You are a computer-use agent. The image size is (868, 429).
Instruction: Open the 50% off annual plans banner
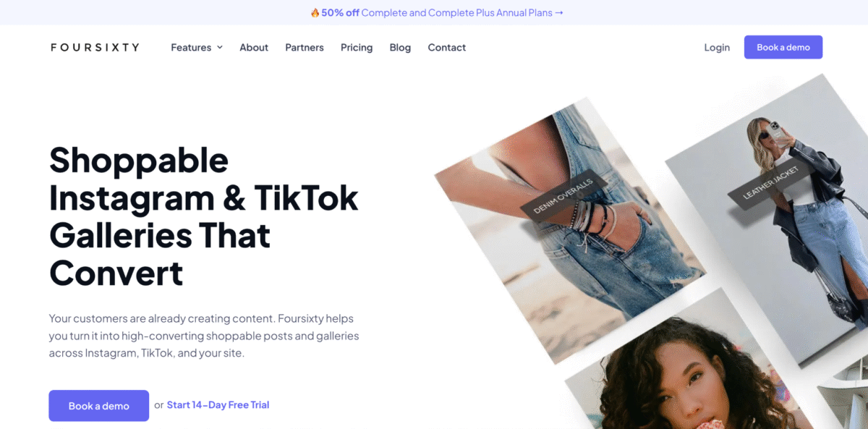[x=436, y=13]
